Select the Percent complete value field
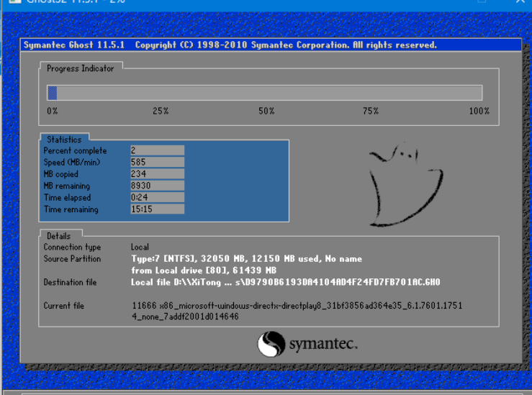 (x=157, y=150)
